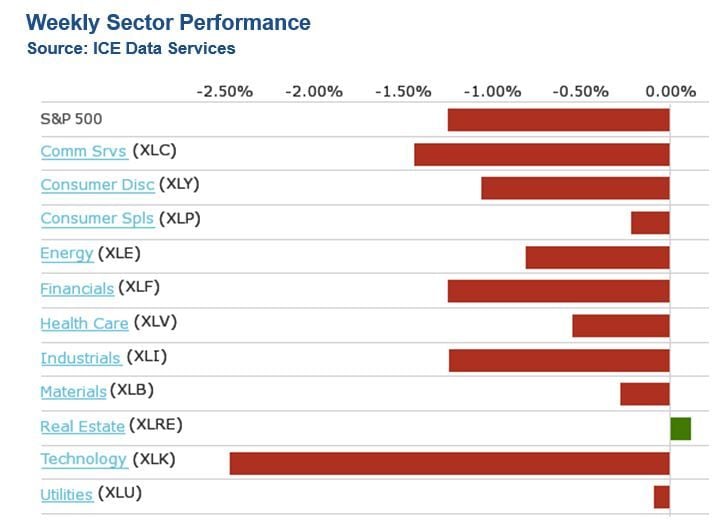Image resolution: width=725 pixels, height=524 pixels.
Task: Click the green Real Estate bar
Action: (680, 428)
